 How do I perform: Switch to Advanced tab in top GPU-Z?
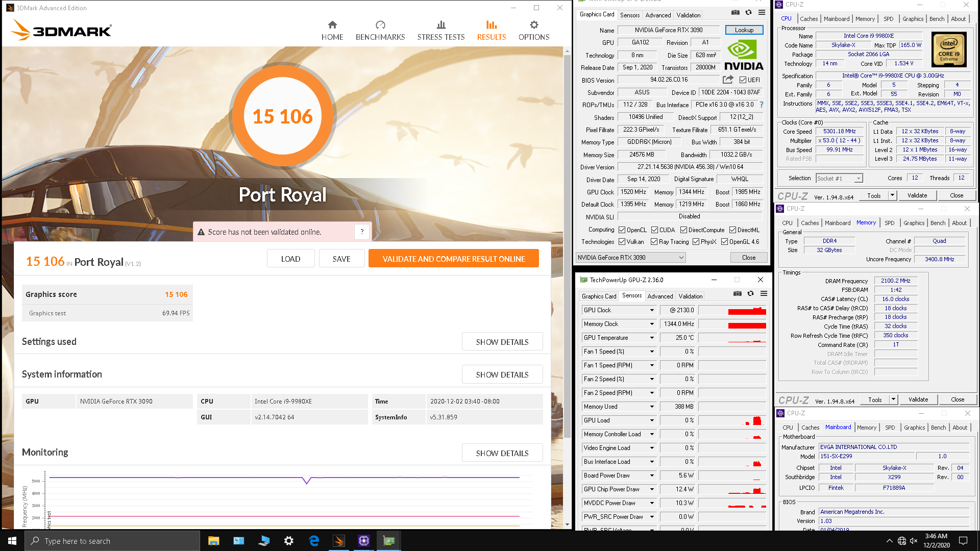(x=658, y=15)
